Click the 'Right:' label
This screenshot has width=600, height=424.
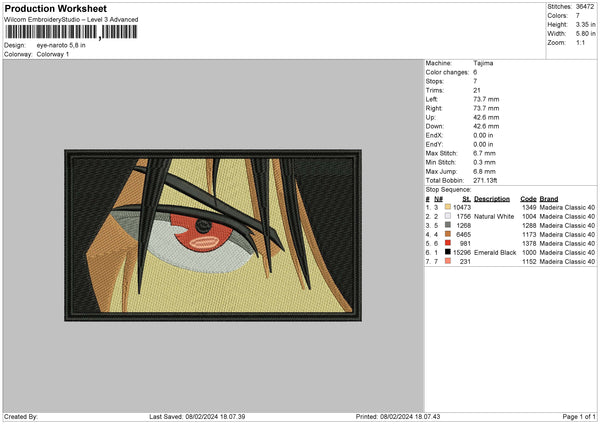coord(434,108)
